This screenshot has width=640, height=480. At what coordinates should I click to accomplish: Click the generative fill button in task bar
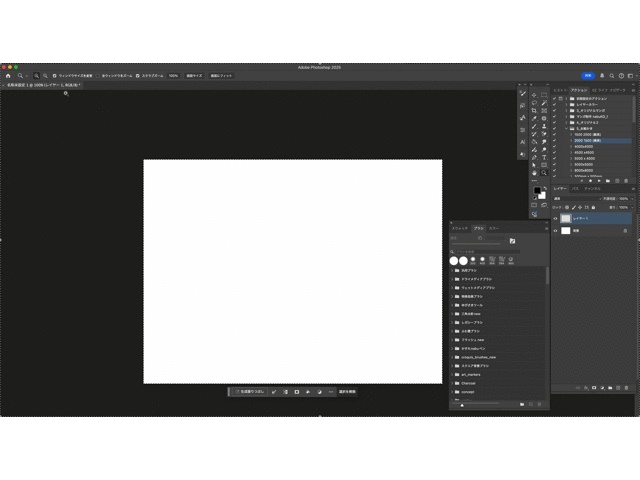(x=250, y=392)
